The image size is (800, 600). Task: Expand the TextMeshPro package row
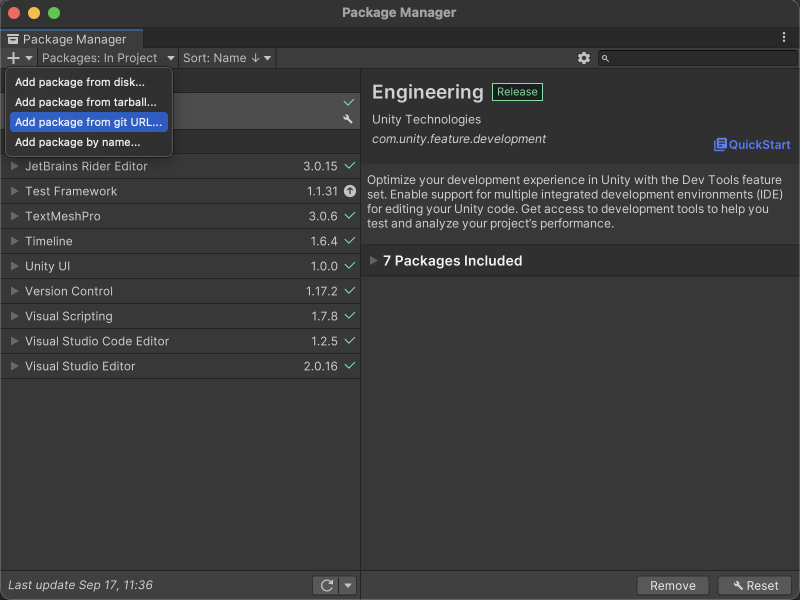(x=15, y=216)
